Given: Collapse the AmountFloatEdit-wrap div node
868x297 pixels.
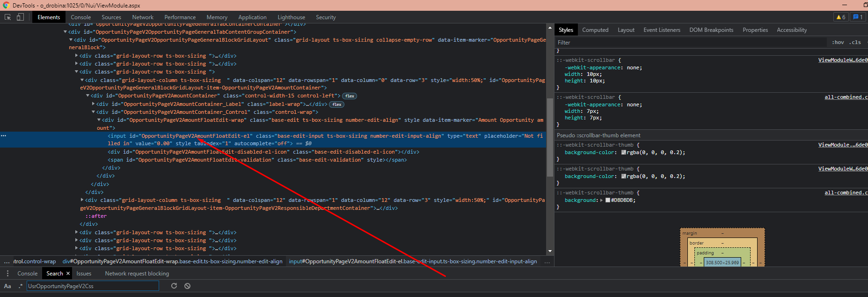Looking at the screenshot, I should click(99, 120).
